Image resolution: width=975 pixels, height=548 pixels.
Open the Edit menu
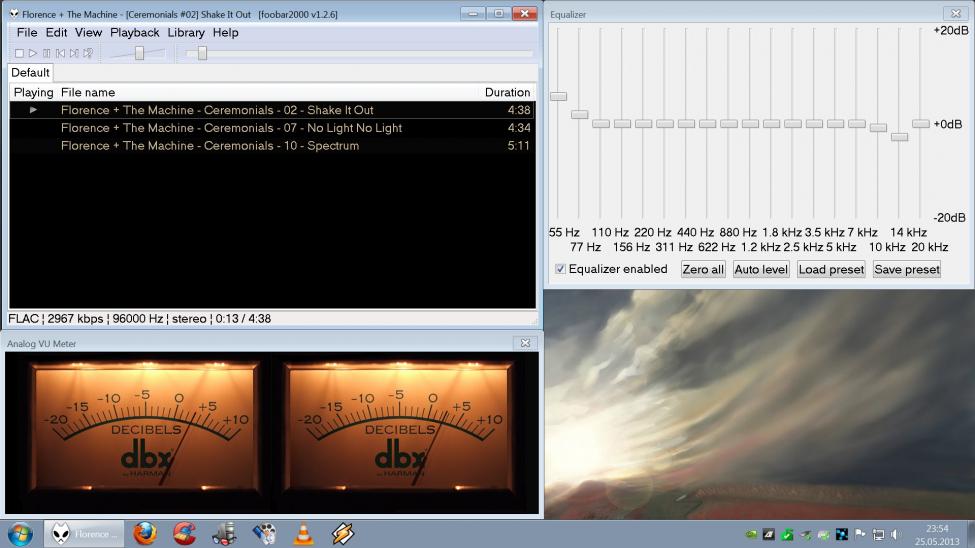coord(56,32)
